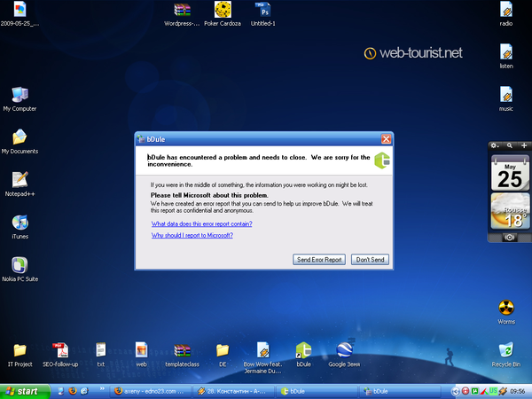
Task: Launch the Worms game icon
Action: coord(506,312)
